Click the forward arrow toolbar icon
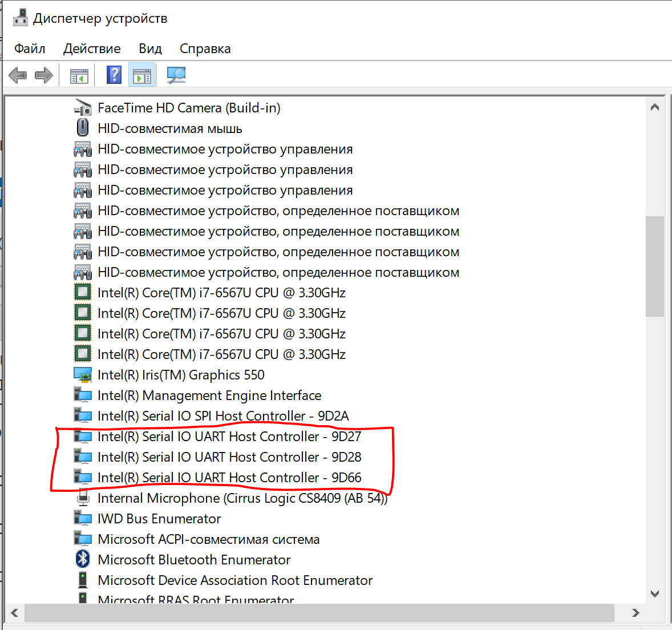672x630 pixels. point(43,75)
